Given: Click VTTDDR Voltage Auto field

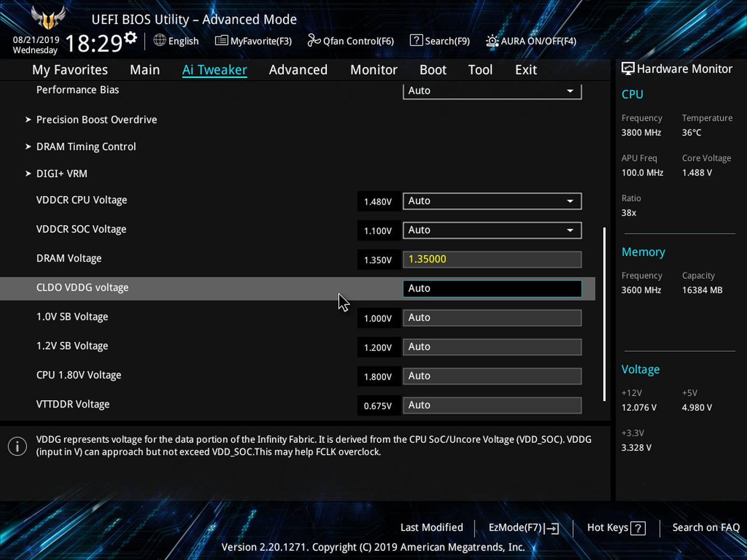Looking at the screenshot, I should tap(492, 405).
